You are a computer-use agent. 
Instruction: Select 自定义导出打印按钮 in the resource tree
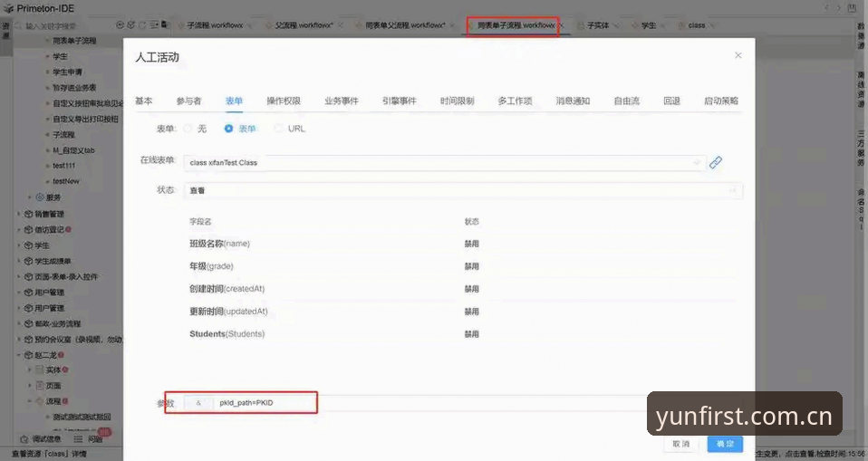pyautogui.click(x=85, y=119)
